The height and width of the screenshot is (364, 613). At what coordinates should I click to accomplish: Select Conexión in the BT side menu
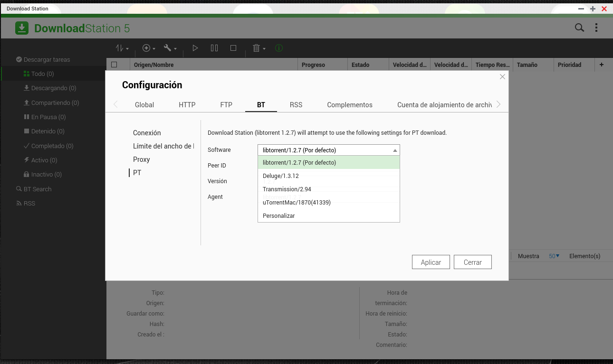pyautogui.click(x=147, y=133)
